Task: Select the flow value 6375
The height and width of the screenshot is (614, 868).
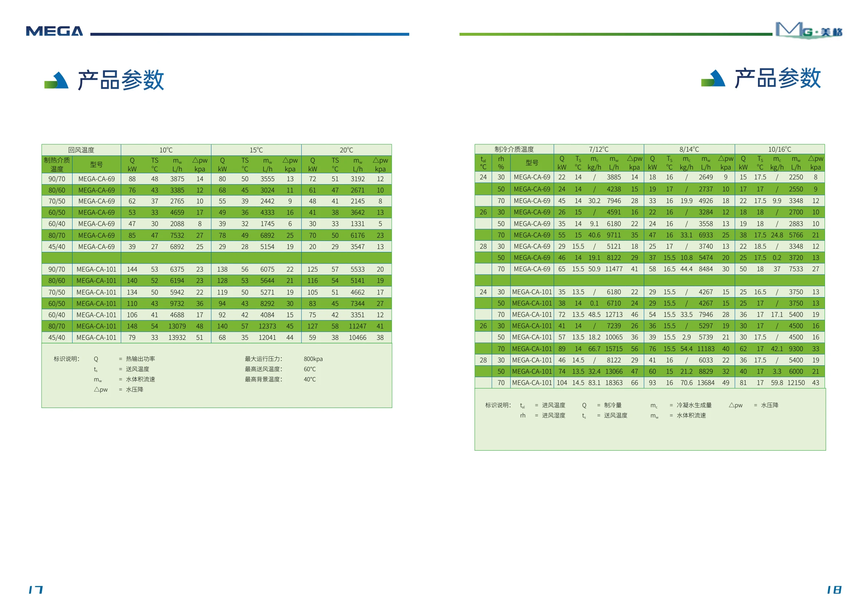Action: click(x=177, y=269)
